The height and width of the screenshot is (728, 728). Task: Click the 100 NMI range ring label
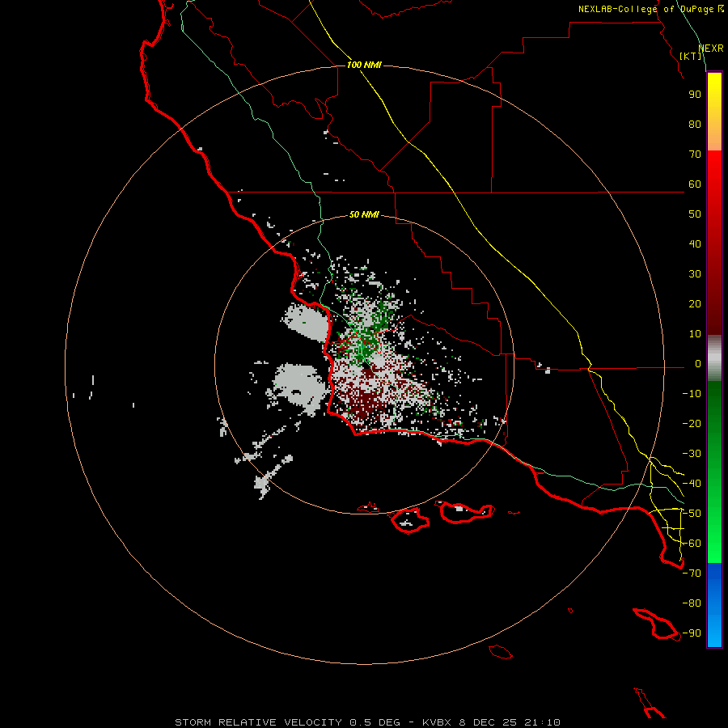click(364, 65)
